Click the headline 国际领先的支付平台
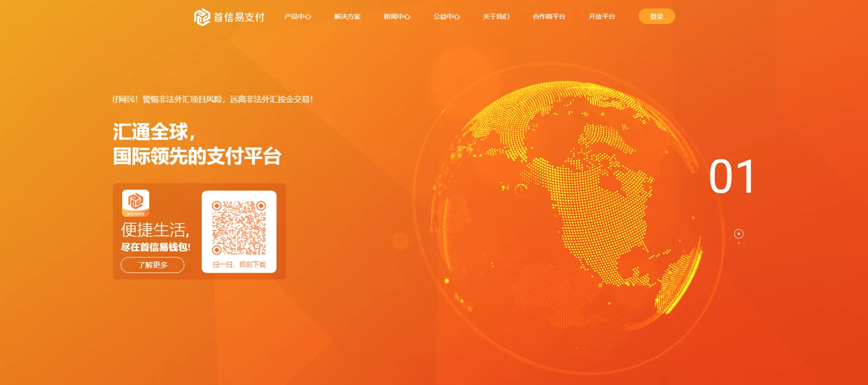Screen dimensions: 868x385 197,156
